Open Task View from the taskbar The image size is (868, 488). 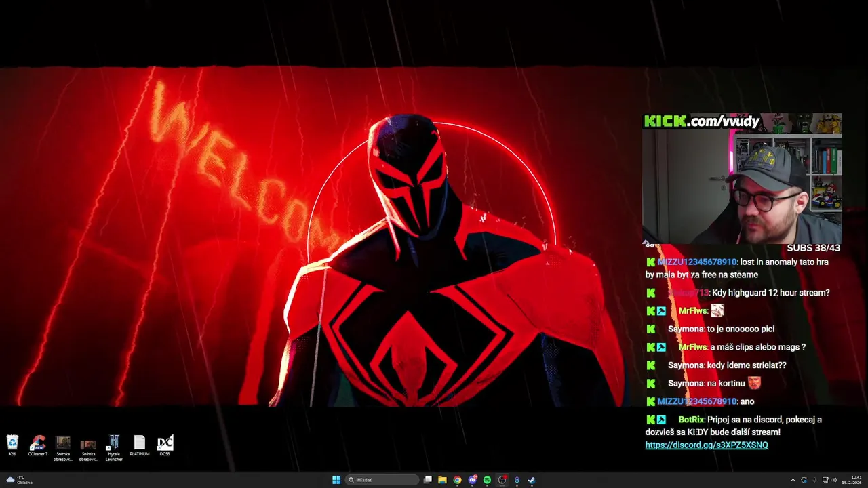428,480
